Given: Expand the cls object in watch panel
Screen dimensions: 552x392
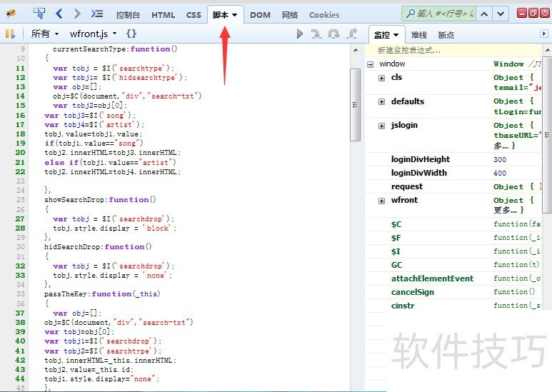Looking at the screenshot, I should point(381,78).
